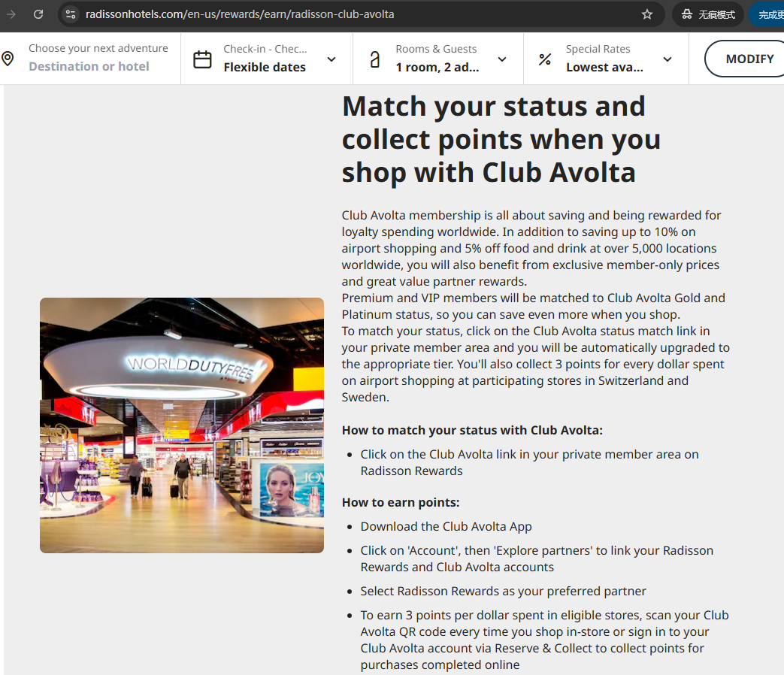Click the 'Premium and VIP members' sentence
This screenshot has height=675, width=784.
tap(534, 306)
